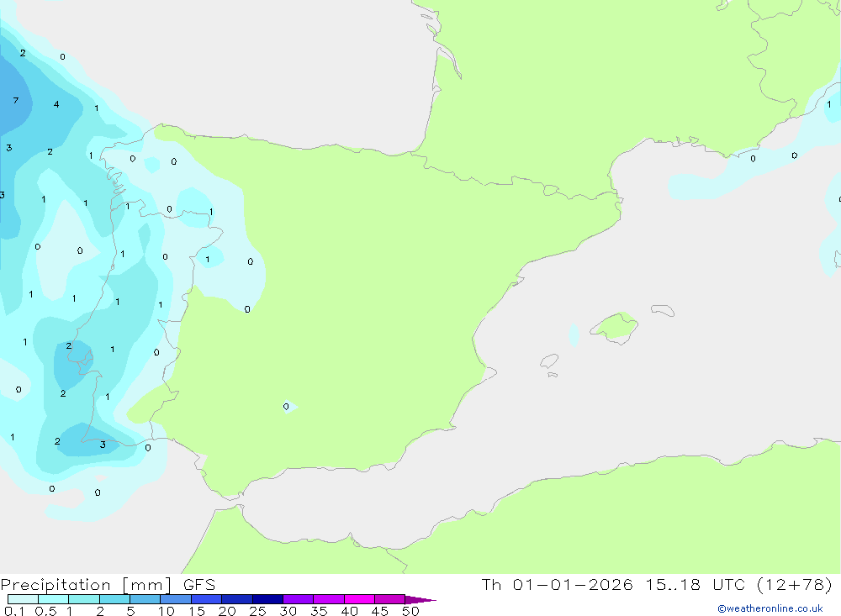Pick the 35–40 mm violet legend swatch
Viewport: 841px width, 616px height.
(329, 599)
